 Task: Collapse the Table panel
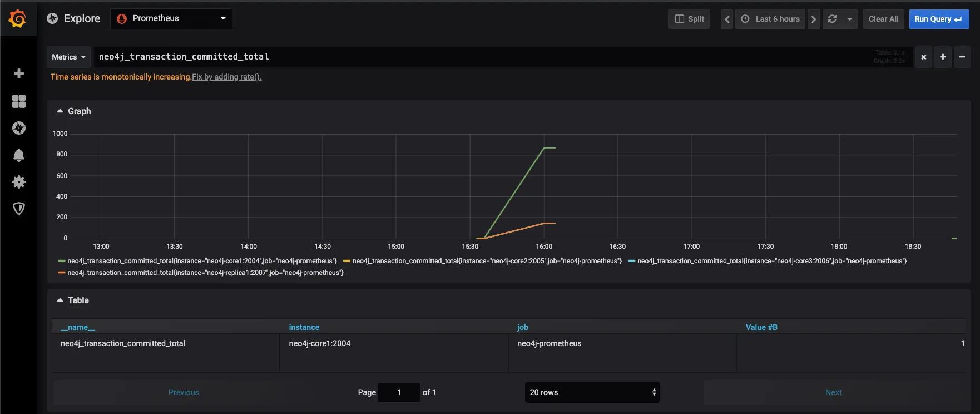tap(73, 300)
